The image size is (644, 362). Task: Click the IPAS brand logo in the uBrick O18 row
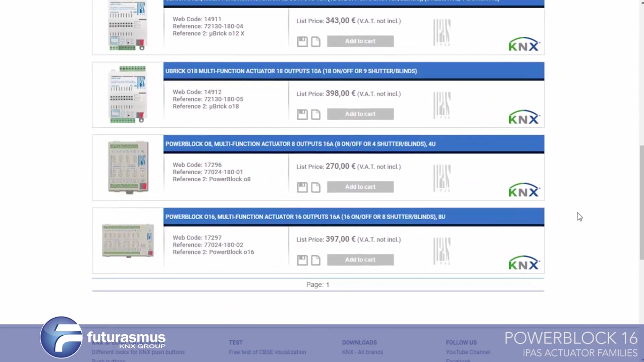(x=442, y=105)
